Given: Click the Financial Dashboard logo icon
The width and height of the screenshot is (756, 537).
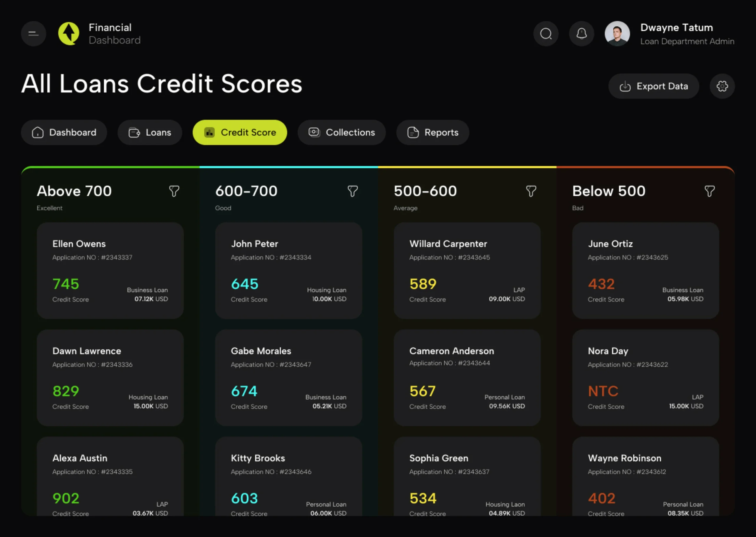Looking at the screenshot, I should (69, 34).
